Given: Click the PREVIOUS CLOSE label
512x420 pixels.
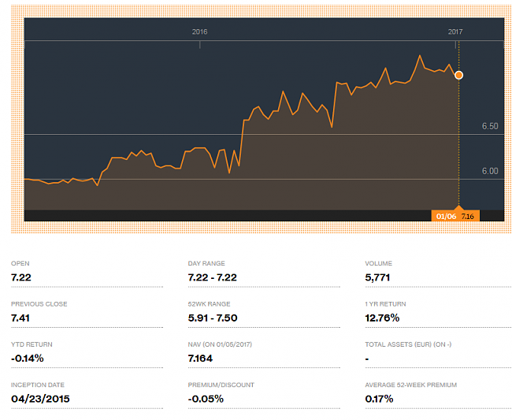Looking at the screenshot, I should [x=39, y=303].
